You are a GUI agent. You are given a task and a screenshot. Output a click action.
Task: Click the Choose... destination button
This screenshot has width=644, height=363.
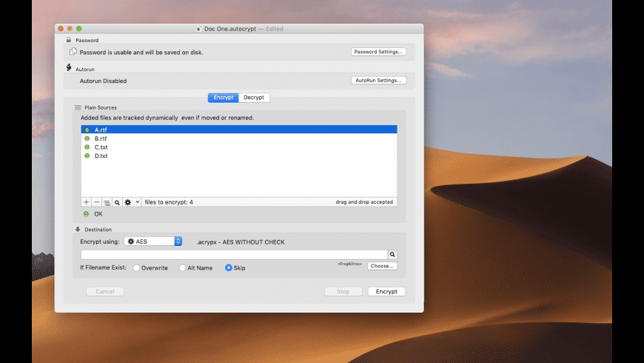[x=382, y=266]
